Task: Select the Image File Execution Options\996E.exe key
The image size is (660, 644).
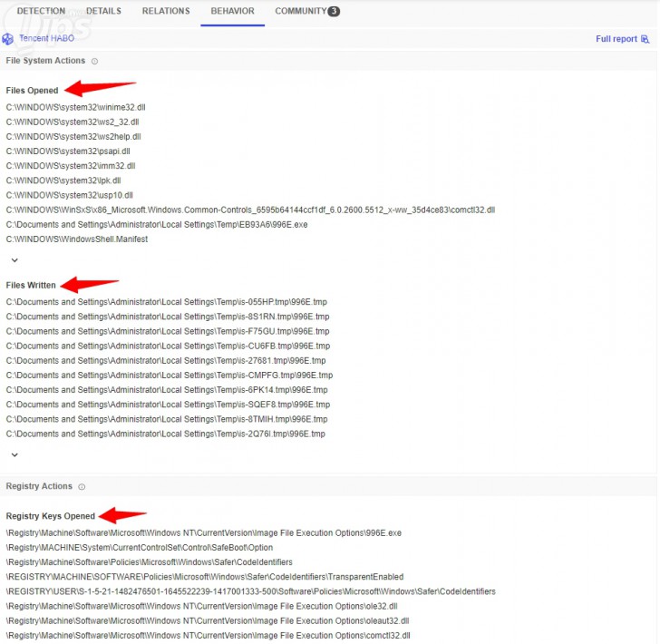Action: [x=204, y=533]
